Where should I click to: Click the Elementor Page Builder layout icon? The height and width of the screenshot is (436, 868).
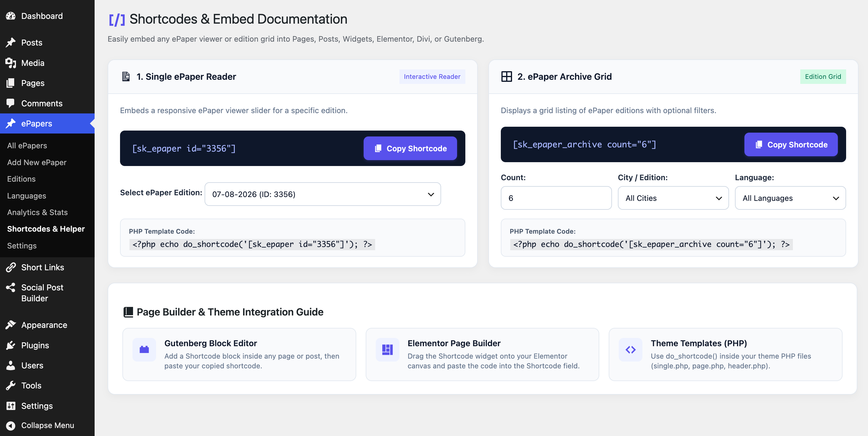[388, 350]
